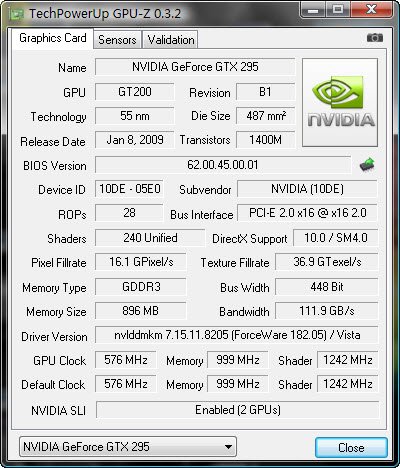The width and height of the screenshot is (400, 468).
Task: Click the Shaders field 240 Unified
Action: 150,238
